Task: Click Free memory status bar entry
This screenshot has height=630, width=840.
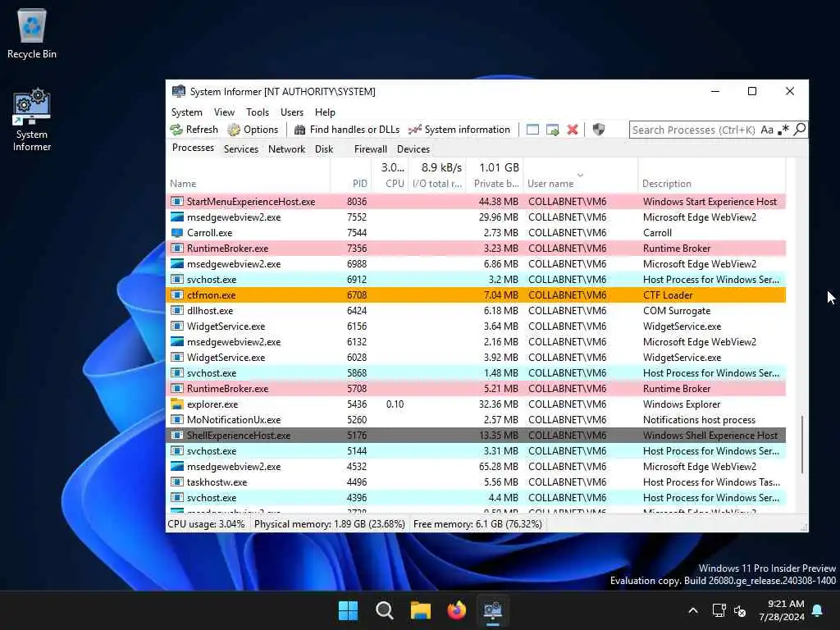Action: pos(477,524)
